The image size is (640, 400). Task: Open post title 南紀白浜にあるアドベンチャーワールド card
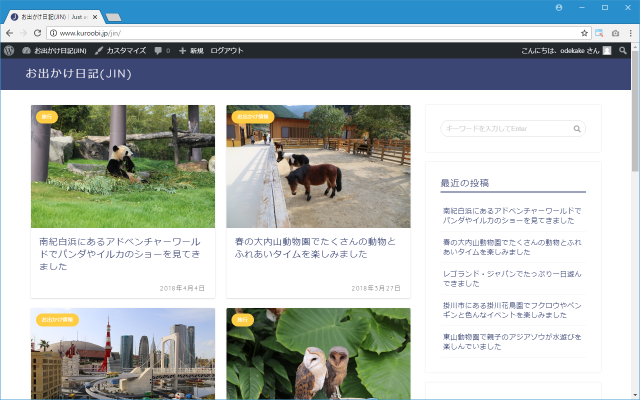(120, 254)
